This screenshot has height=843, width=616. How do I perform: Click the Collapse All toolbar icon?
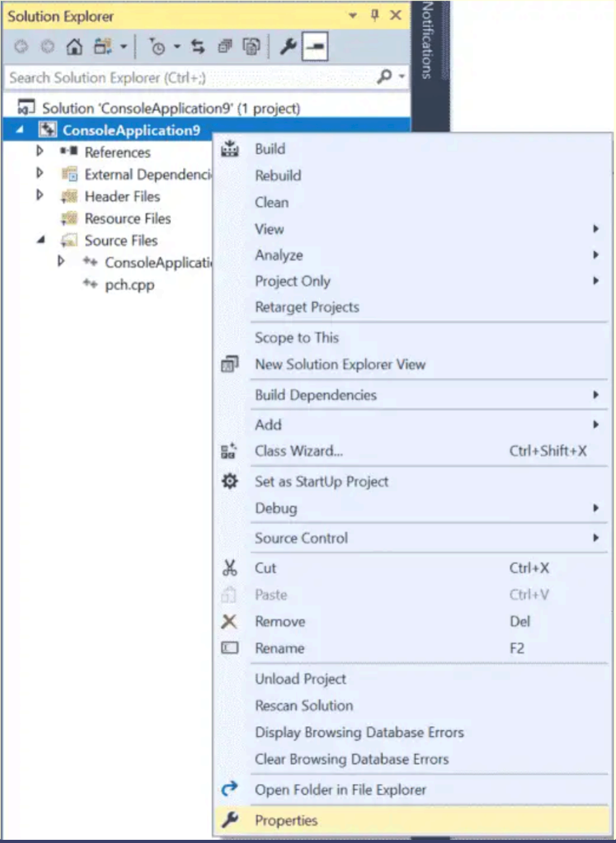point(225,46)
